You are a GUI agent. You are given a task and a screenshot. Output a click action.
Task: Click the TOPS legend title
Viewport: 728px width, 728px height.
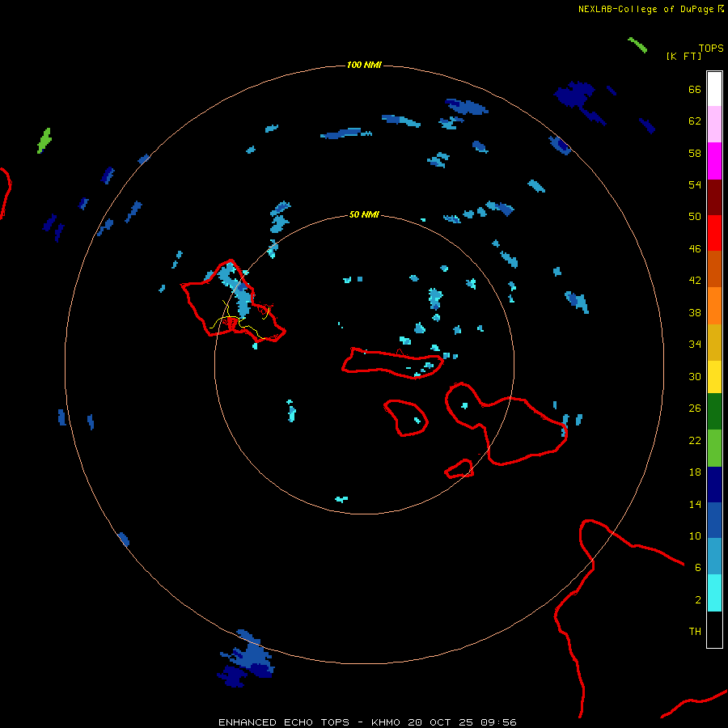coord(711,48)
